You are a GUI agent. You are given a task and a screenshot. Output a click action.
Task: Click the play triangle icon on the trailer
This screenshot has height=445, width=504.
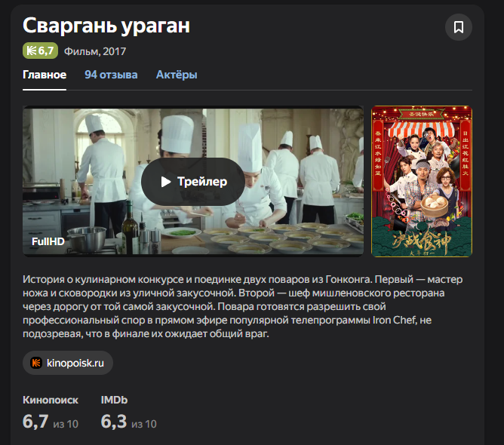(165, 182)
